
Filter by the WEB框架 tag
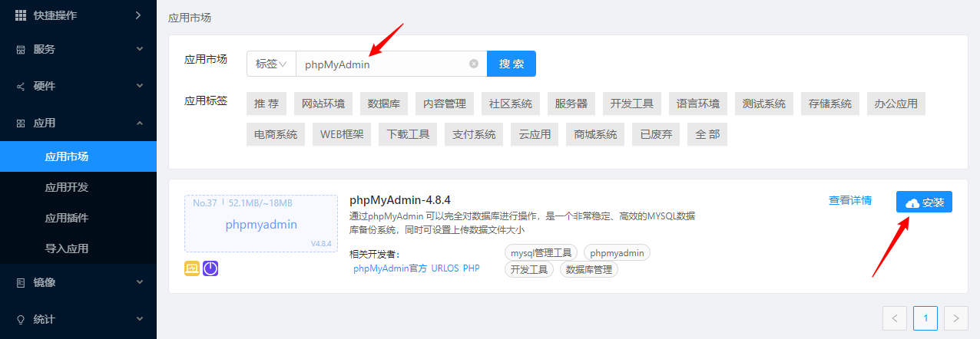pos(342,134)
